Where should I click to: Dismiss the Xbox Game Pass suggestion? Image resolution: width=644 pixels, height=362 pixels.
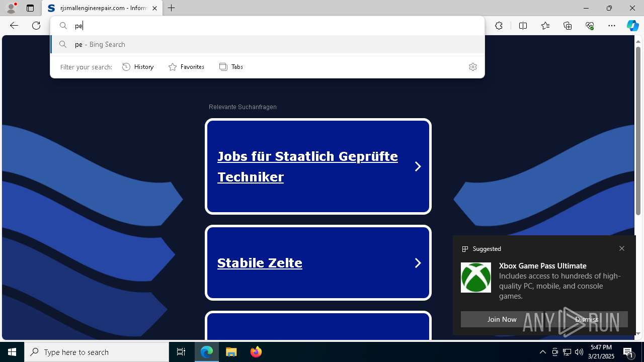point(587,319)
